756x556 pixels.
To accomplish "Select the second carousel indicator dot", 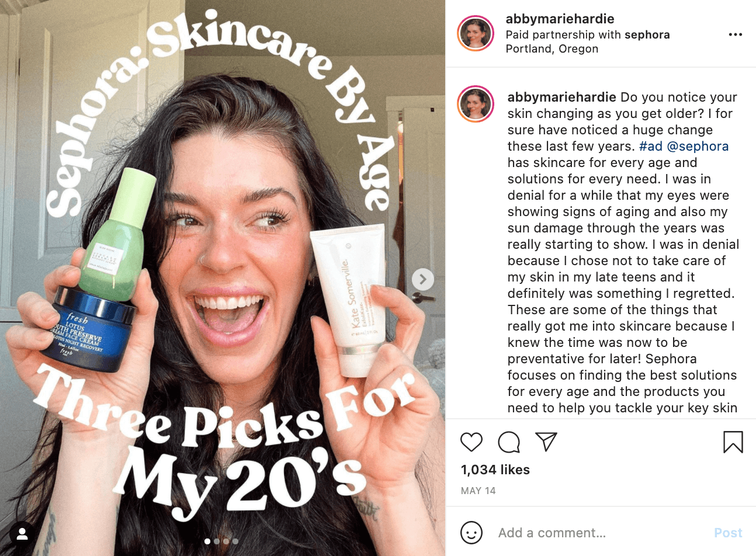I will (x=217, y=541).
